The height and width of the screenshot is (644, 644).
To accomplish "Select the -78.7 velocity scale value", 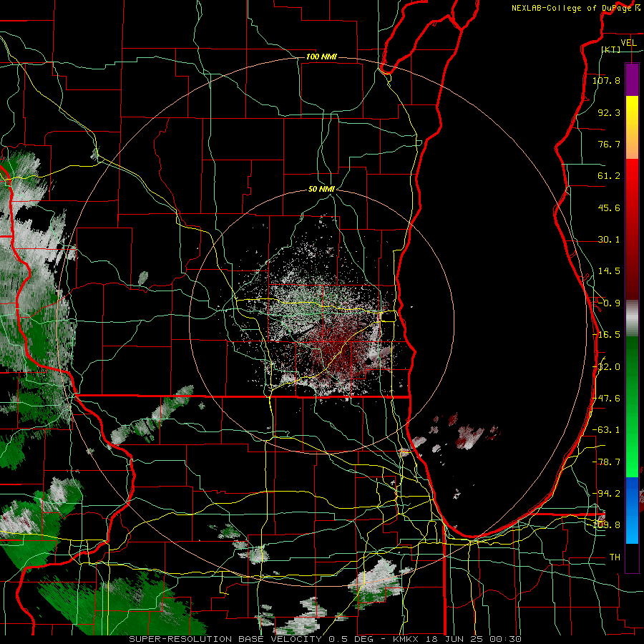I will [x=606, y=462].
